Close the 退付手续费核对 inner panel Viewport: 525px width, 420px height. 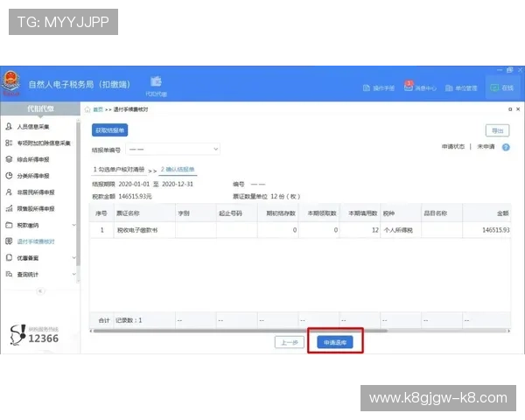[x=518, y=109]
